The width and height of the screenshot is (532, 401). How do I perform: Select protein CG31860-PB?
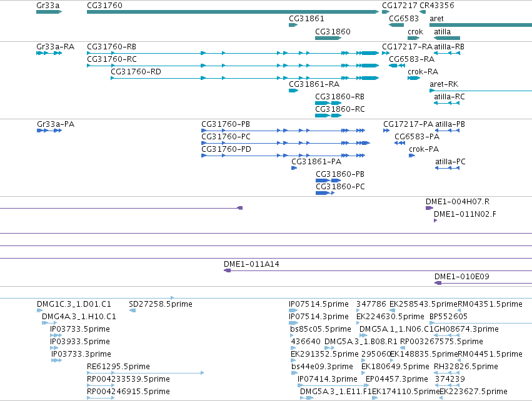(340, 174)
